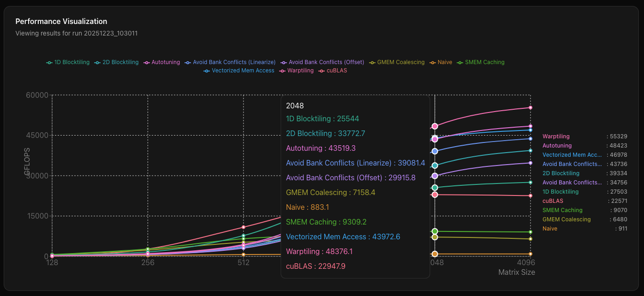
Task: Click the Naive entry in right-side value list
Action: coord(550,229)
